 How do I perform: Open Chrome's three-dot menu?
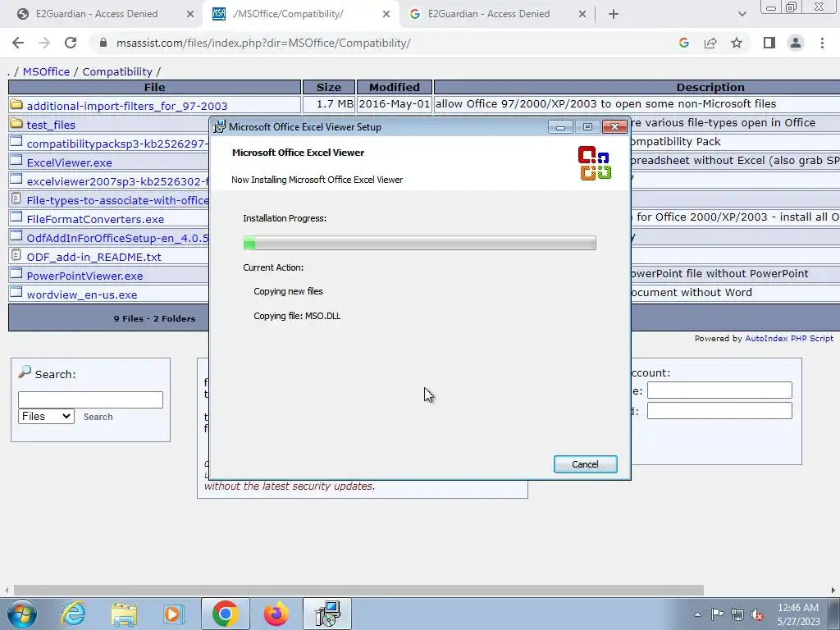822,43
